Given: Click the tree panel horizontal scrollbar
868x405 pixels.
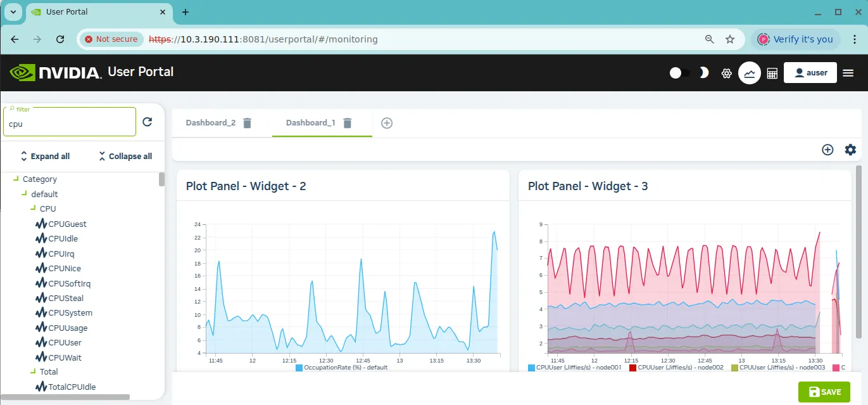Looking at the screenshot, I should 66,397.
